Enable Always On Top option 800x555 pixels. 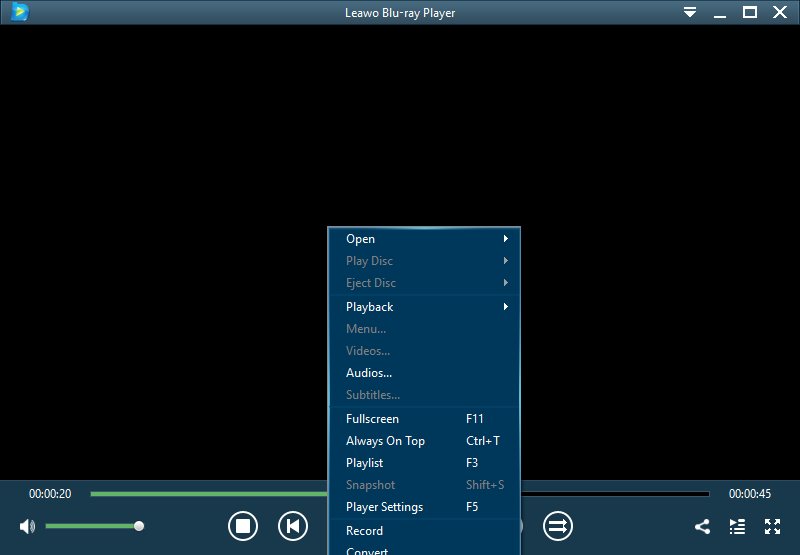coord(424,441)
